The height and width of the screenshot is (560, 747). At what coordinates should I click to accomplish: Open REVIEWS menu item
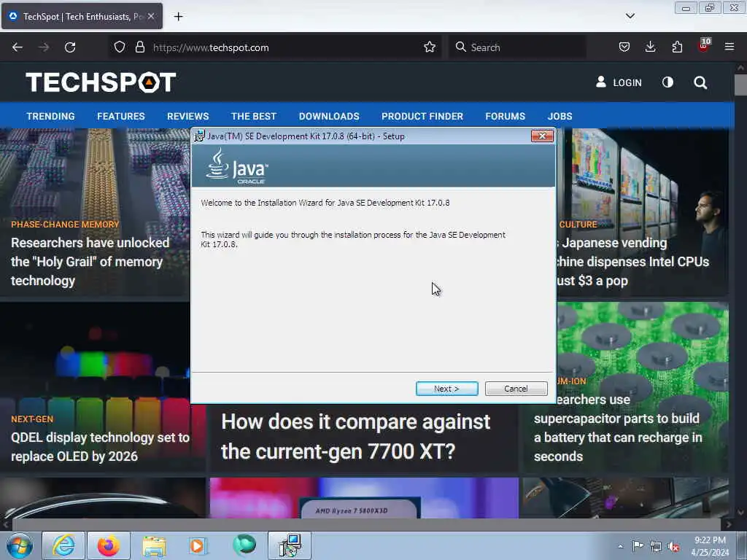187,116
